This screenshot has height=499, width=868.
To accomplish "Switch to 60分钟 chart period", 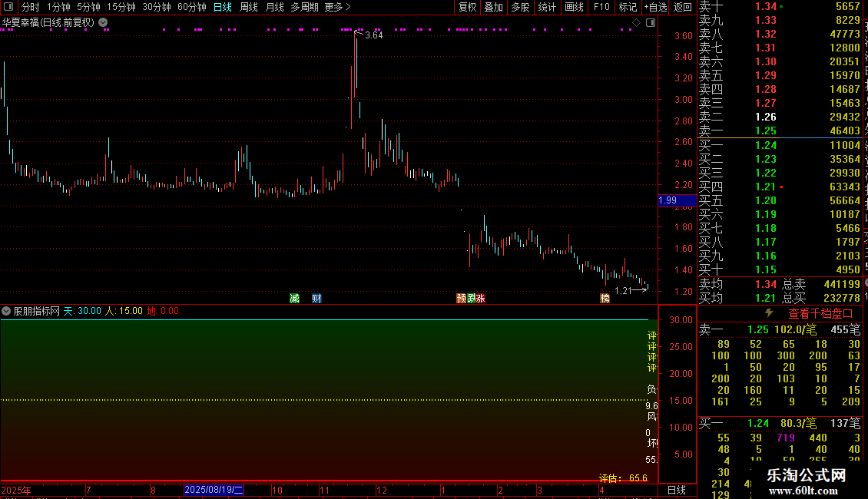I will tap(191, 7).
